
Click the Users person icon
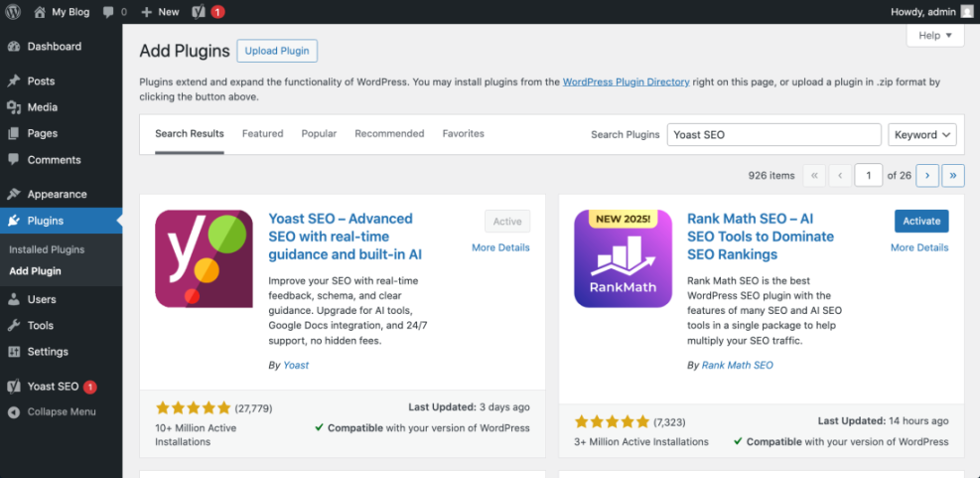(14, 299)
